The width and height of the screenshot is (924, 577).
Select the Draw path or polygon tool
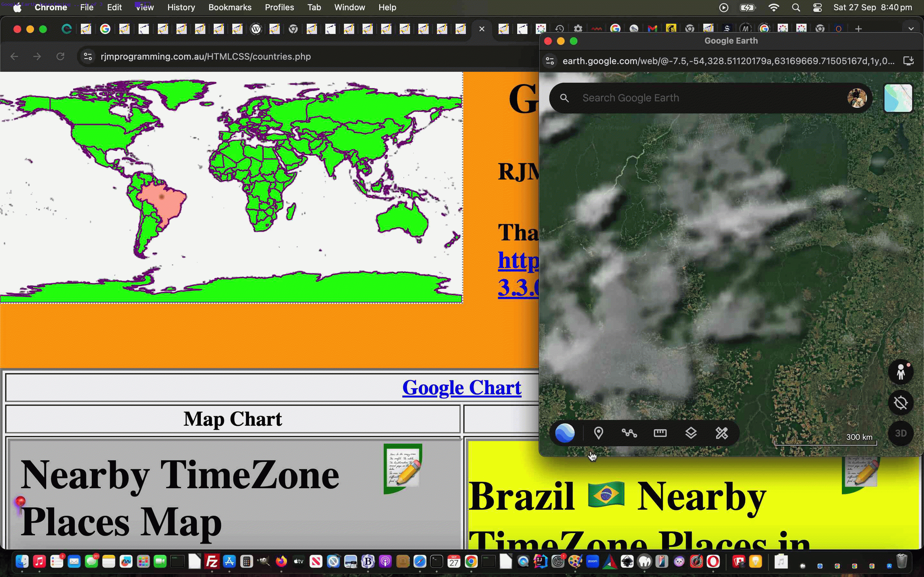[x=629, y=433]
